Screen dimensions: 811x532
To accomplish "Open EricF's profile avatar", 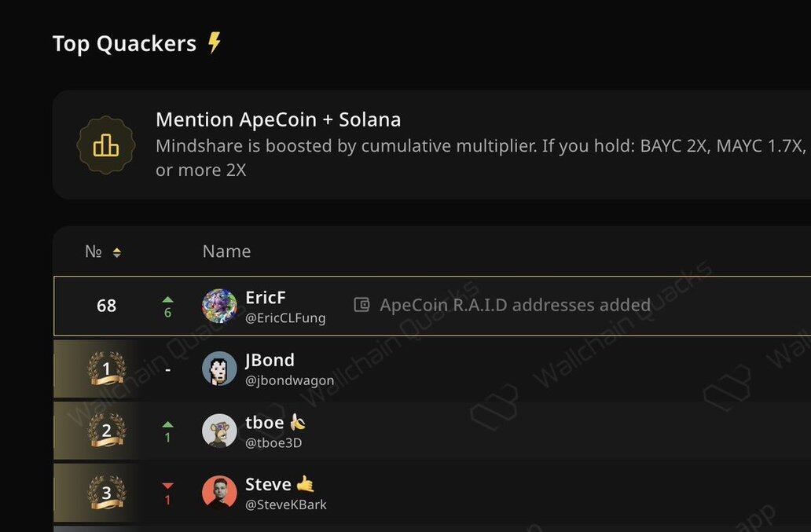I will (x=219, y=306).
